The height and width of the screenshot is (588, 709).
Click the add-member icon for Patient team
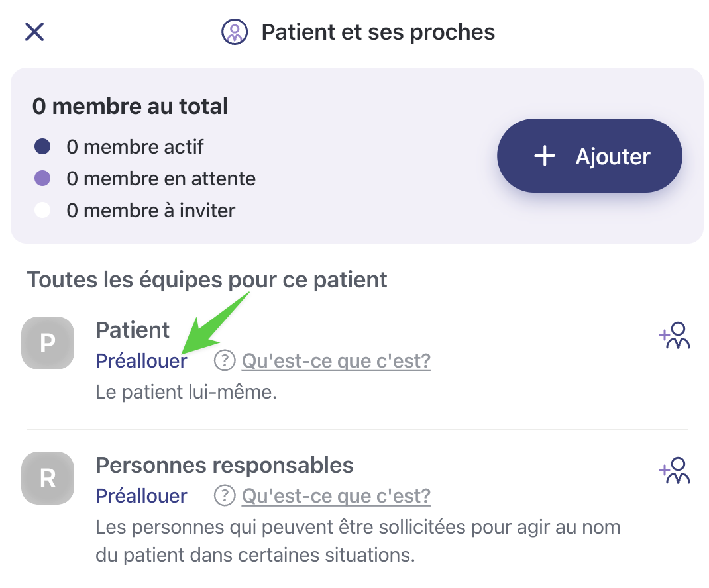point(675,335)
